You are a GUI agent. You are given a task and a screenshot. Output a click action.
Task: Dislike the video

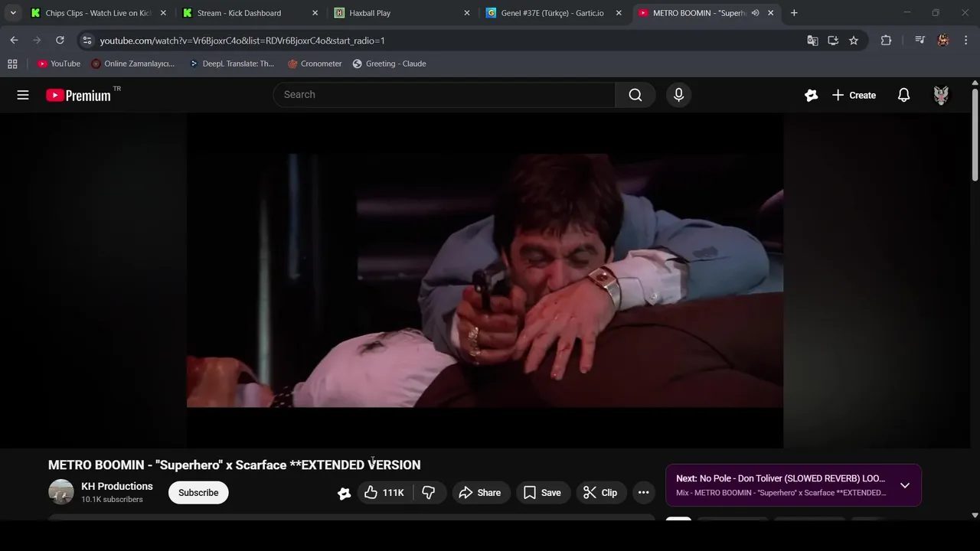pos(429,493)
